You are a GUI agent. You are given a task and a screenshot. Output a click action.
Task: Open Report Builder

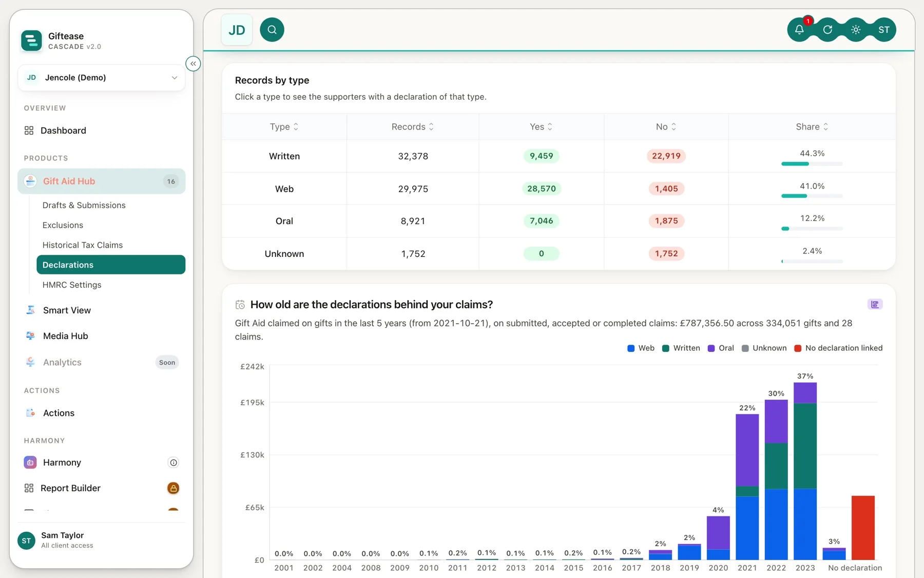pos(102,488)
